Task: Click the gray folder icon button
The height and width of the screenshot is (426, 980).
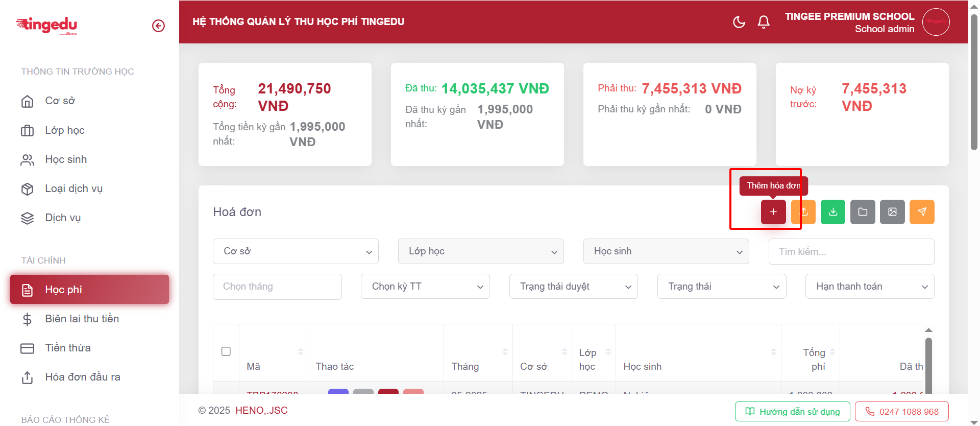Action: click(x=863, y=212)
